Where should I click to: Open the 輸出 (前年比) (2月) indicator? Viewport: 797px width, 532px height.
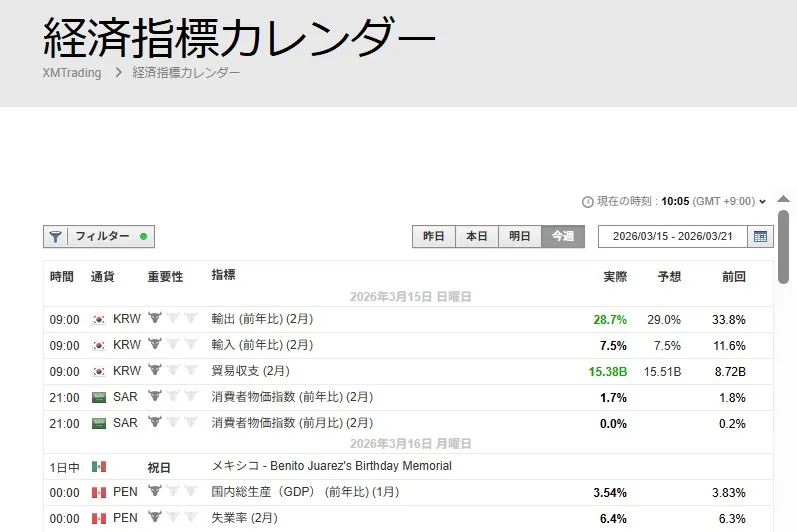(262, 319)
